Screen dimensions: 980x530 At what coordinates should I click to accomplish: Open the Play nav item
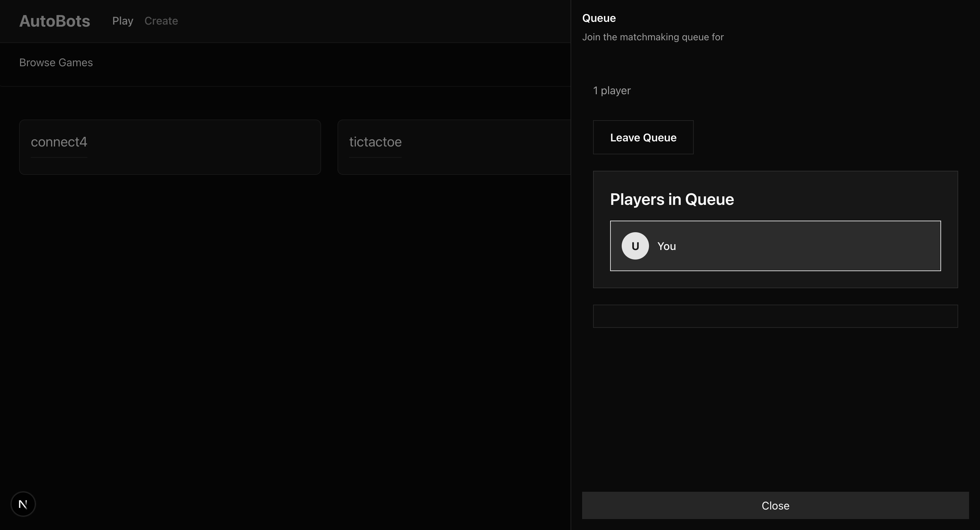pos(122,21)
